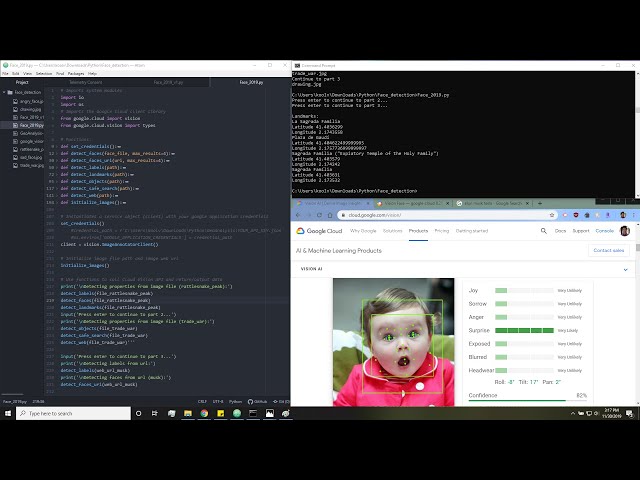Select drawing.jpg in the project tree
Image resolution: width=640 pixels, height=480 pixels.
(27, 109)
